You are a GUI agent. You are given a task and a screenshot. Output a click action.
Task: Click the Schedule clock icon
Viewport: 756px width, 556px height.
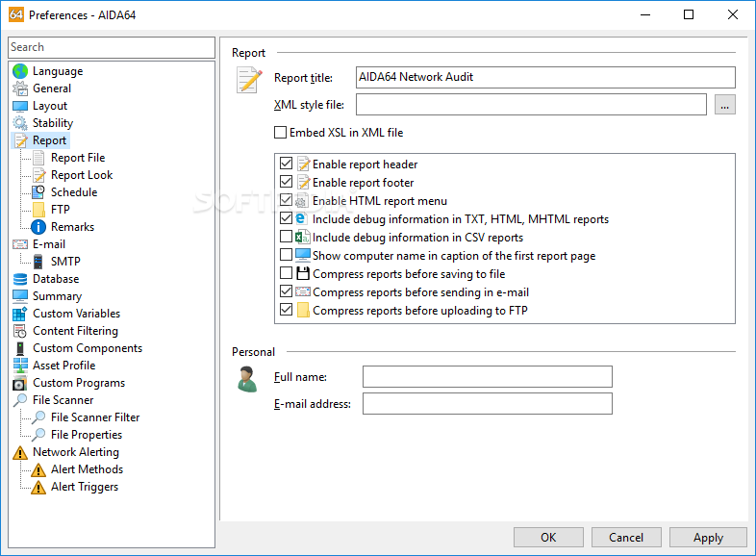tap(38, 192)
